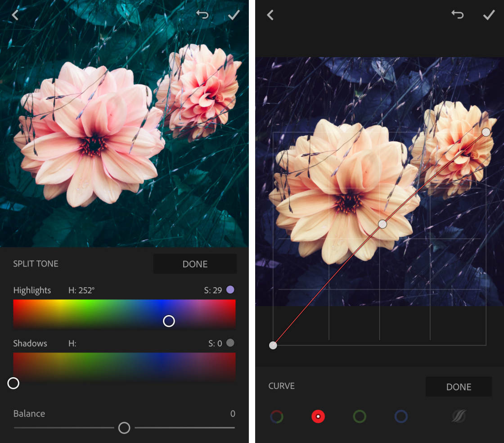The image size is (504, 443).
Task: Select the RGB composite curve channel
Action: [x=277, y=416]
